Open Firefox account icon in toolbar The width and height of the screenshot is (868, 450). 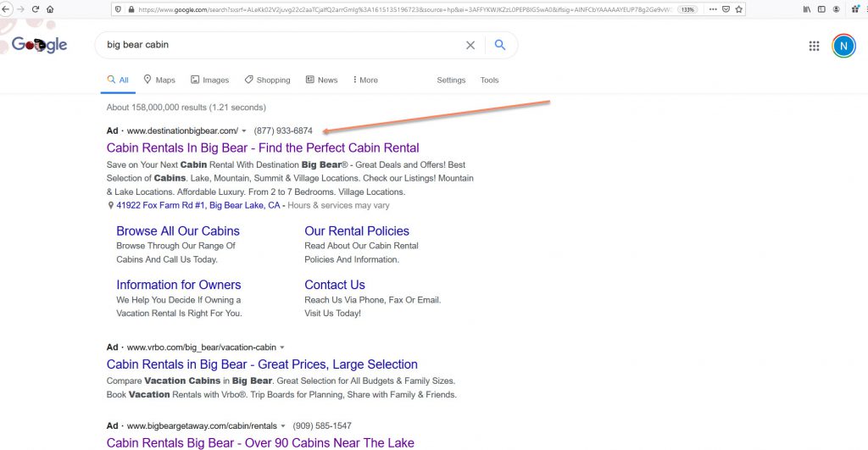pyautogui.click(x=836, y=9)
